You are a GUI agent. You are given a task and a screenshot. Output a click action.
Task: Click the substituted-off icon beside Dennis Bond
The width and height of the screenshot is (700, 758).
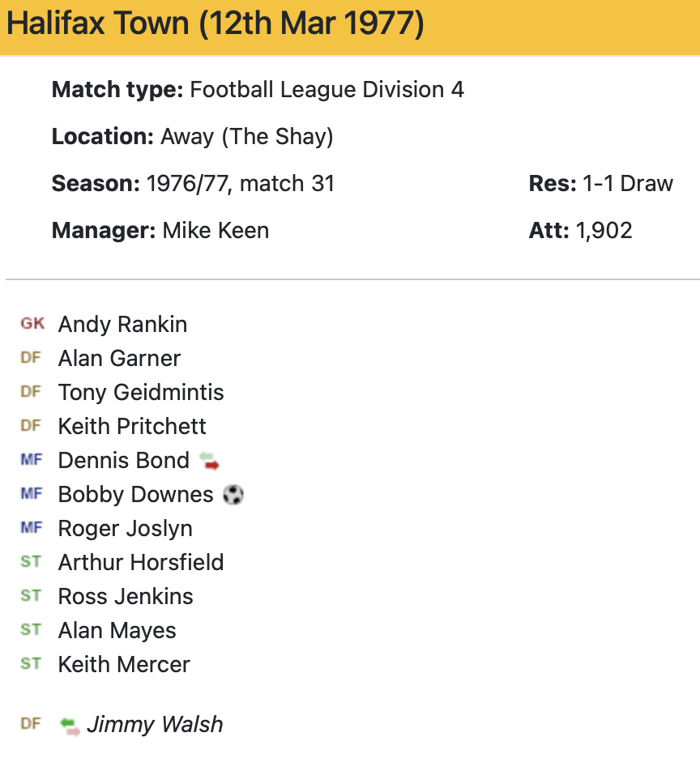(x=209, y=461)
